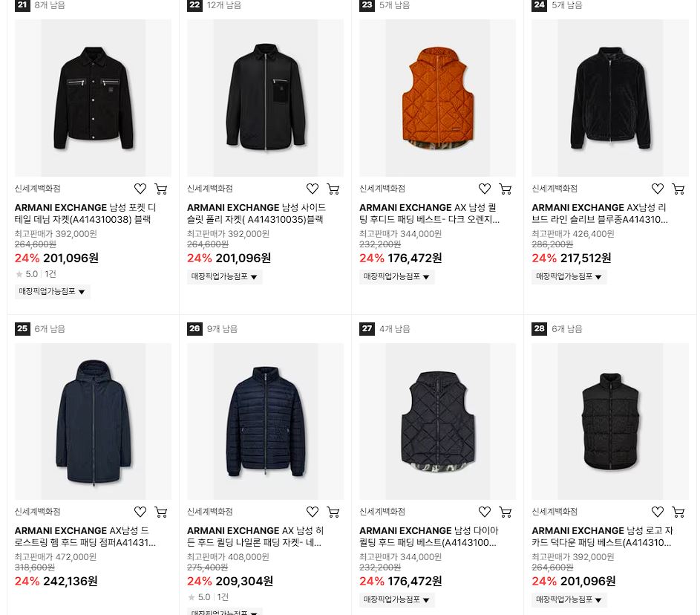Expand store pickup dropdown for item 23
Image resolution: width=700 pixels, height=615 pixels.
[397, 277]
